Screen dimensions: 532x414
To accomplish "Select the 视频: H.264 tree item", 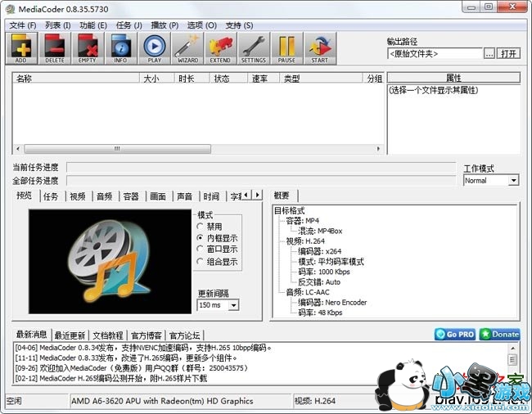I will coord(305,241).
